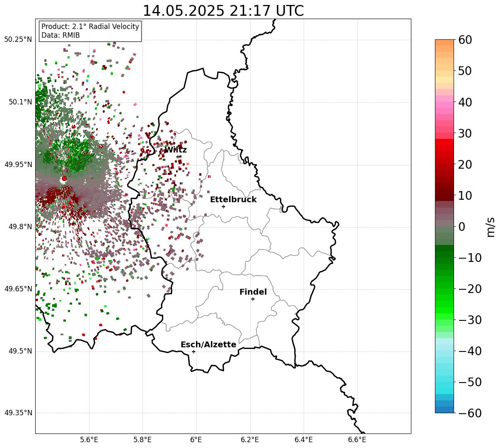500x448 pixels.
Task: Click the colorbar value −20
Action: pos(470,289)
